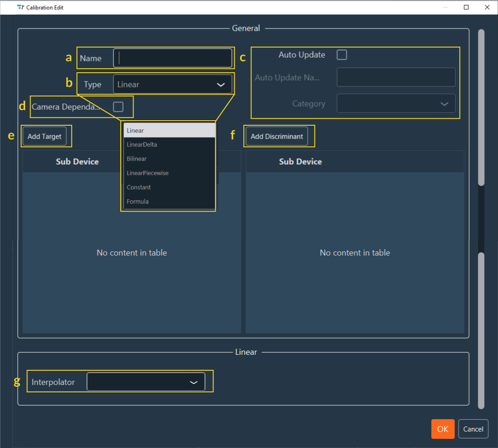The width and height of the screenshot is (498, 448).
Task: Toggle the Camera Dependant checkbox
Action: click(x=118, y=107)
